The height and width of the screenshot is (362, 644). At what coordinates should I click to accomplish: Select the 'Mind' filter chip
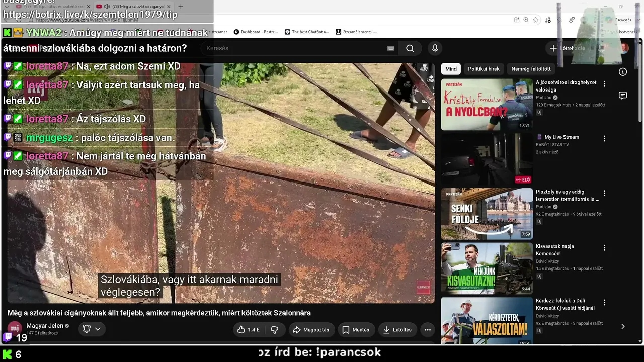[x=451, y=69]
